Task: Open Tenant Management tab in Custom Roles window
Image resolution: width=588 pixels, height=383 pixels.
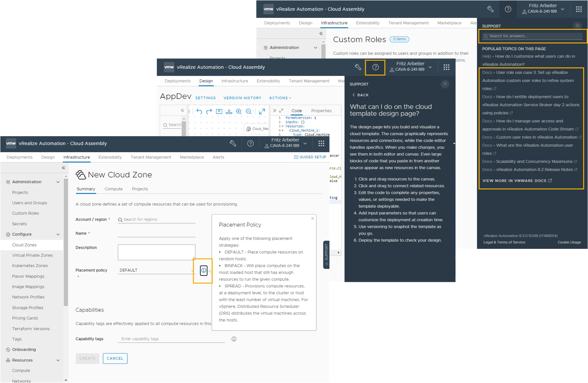Action: [x=409, y=23]
